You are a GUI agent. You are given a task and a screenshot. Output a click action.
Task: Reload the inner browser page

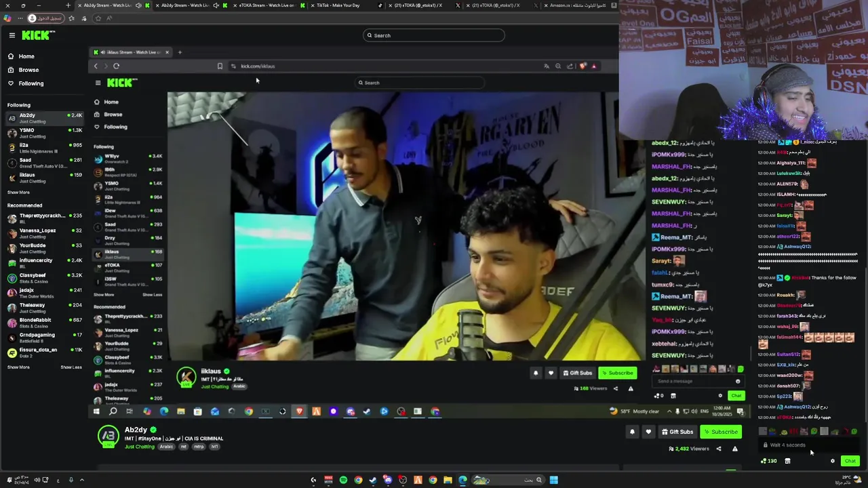tap(116, 66)
